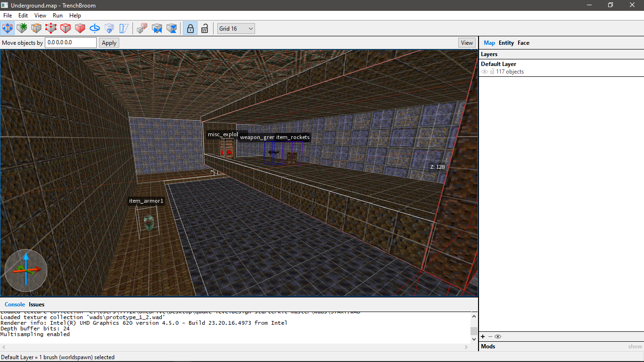Flip objects horizontally icon
The image size is (644, 362).
[157, 28]
